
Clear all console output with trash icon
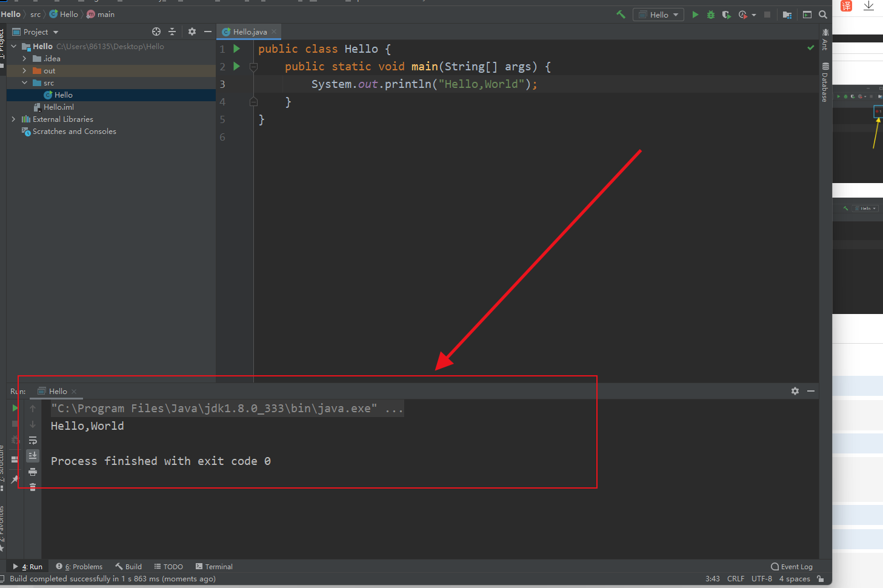(x=33, y=487)
